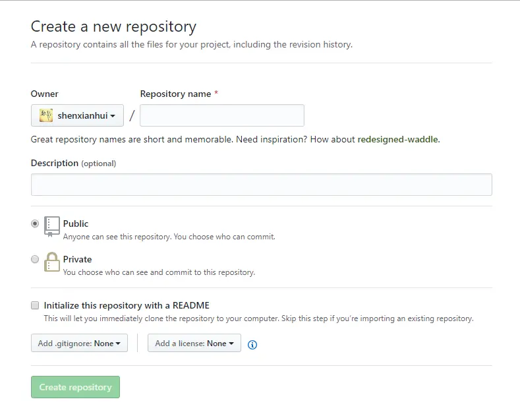
Task: Click the shenxianhui owner avatar image
Action: tap(46, 115)
